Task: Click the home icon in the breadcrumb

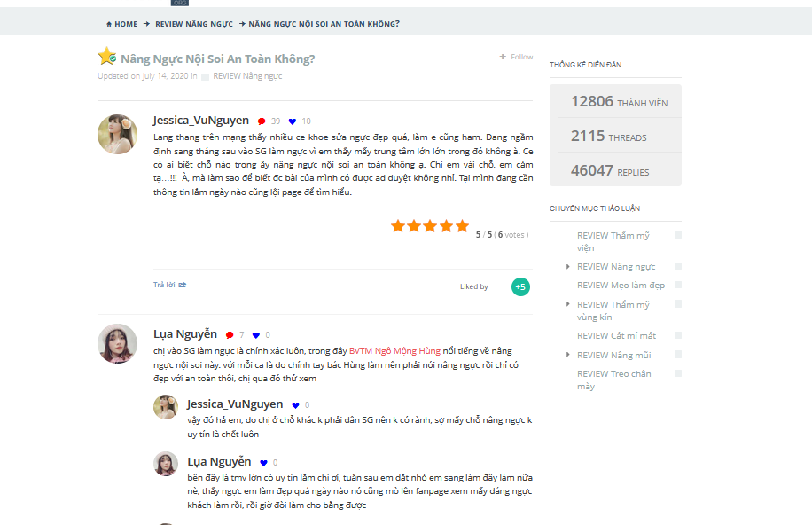Action: [109, 24]
